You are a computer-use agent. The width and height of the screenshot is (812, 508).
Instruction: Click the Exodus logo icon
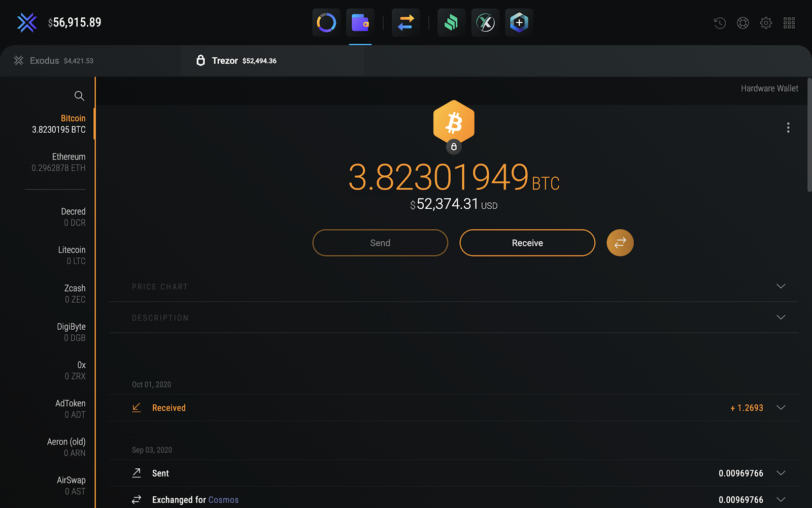click(27, 22)
